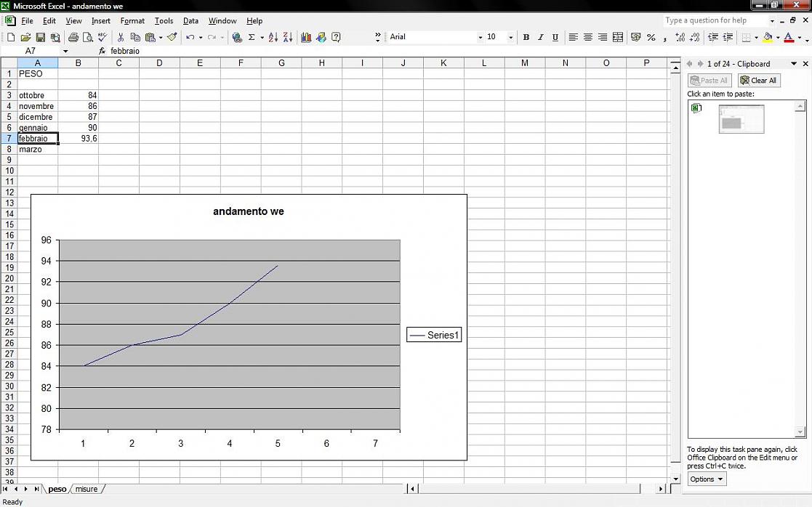Toggle Underline formatting

555,37
